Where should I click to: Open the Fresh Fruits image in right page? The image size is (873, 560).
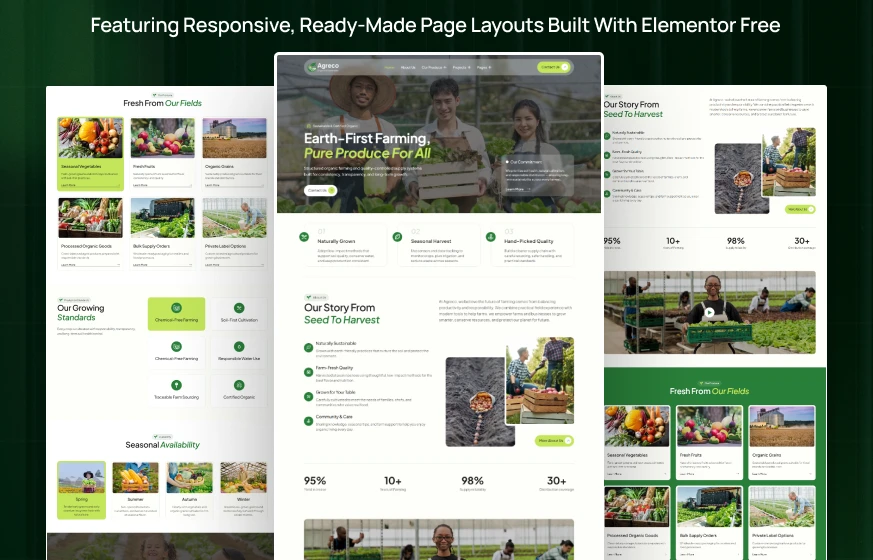(x=709, y=426)
